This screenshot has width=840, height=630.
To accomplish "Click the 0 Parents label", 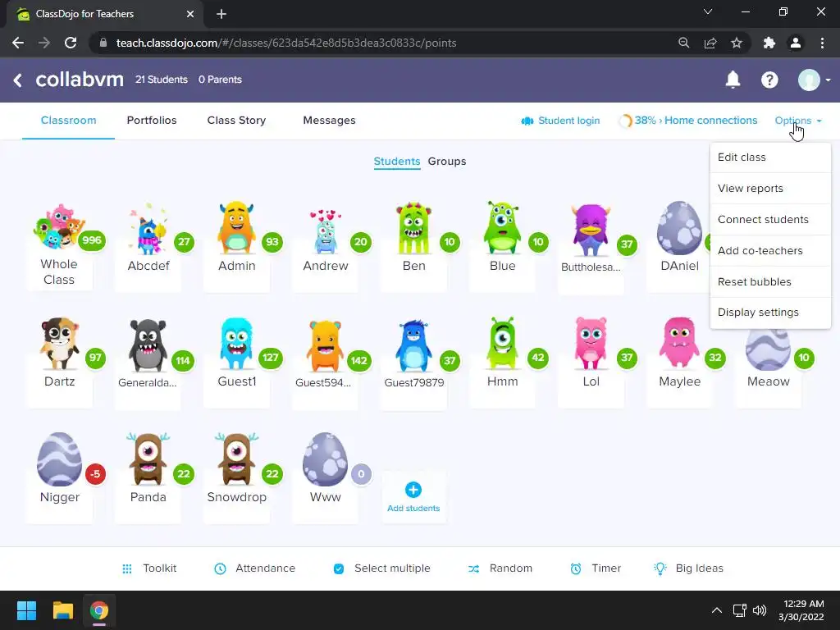I will [x=220, y=80].
